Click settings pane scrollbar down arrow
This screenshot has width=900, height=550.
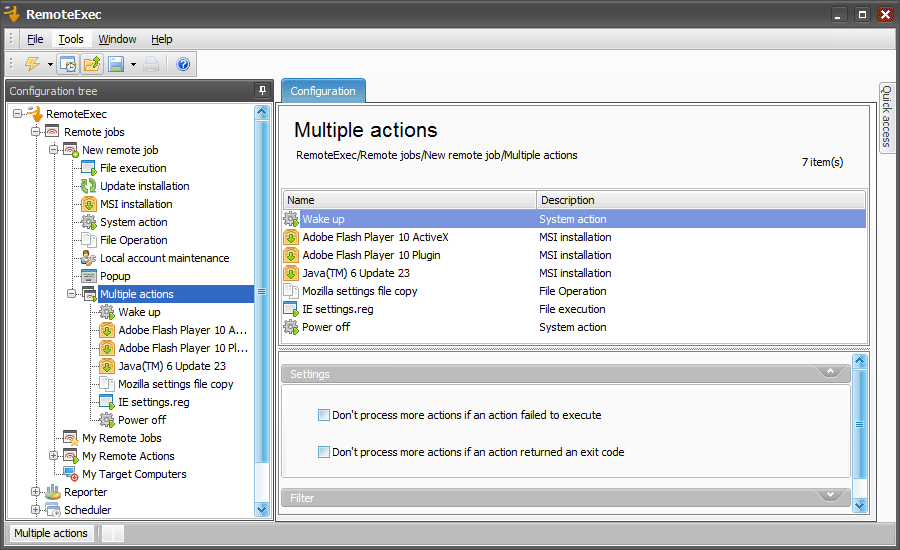point(859,506)
